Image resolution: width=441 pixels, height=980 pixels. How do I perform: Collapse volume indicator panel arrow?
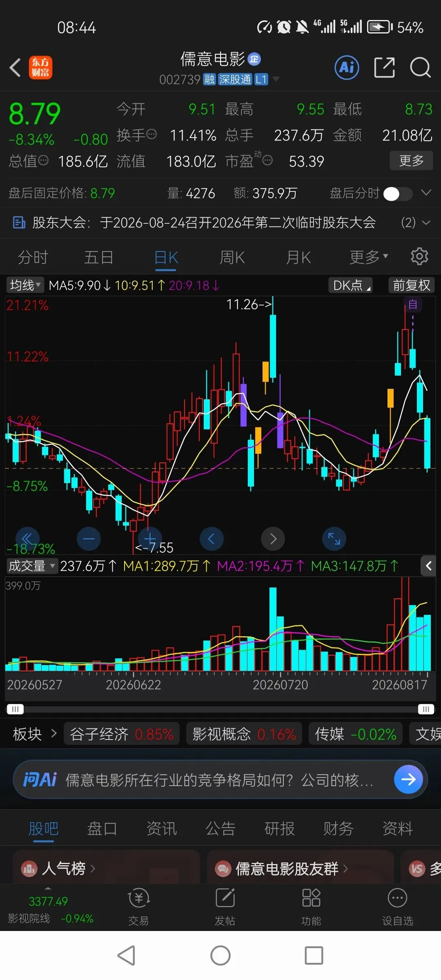(428, 566)
